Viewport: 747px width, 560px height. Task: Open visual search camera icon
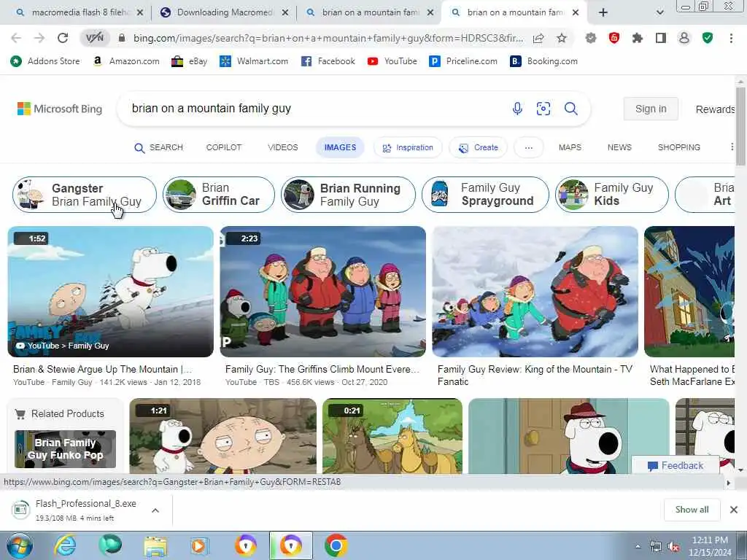pyautogui.click(x=543, y=109)
